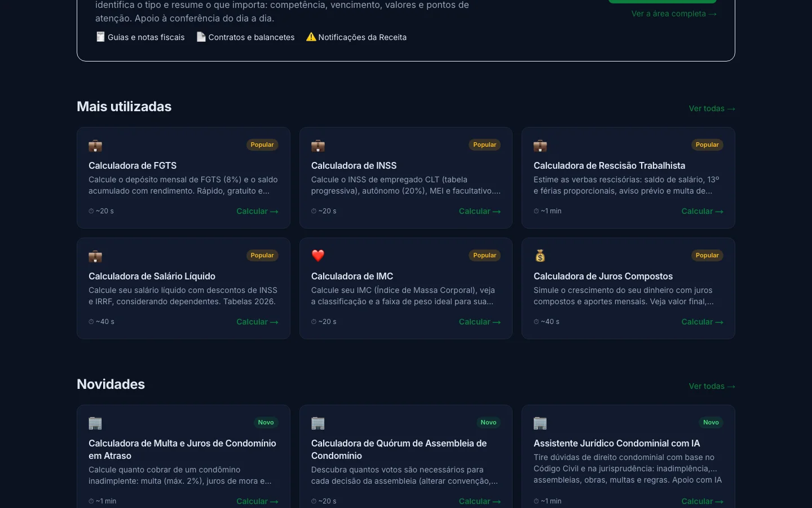Click Calcular on Quórum de Assembleia card
This screenshot has width=812, height=508.
480,501
